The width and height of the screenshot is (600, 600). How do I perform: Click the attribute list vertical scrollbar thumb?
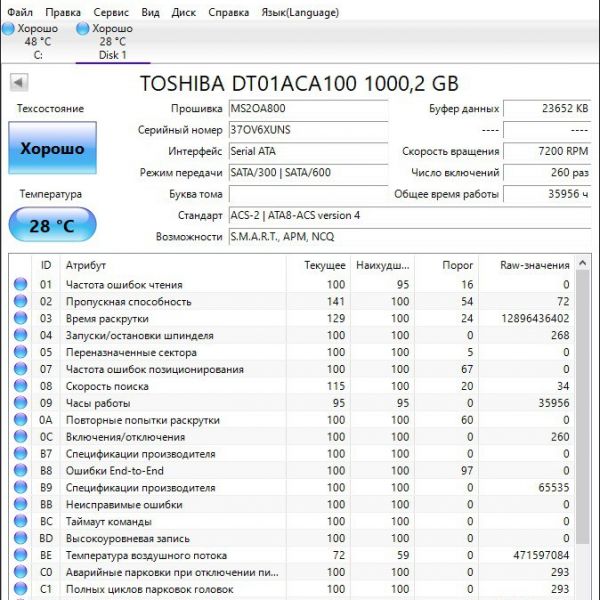(582, 406)
